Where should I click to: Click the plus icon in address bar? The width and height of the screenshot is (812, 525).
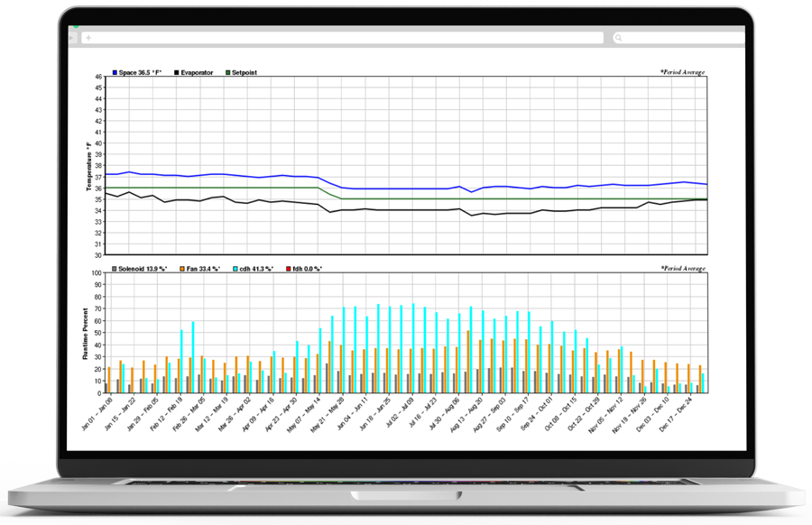[88, 38]
